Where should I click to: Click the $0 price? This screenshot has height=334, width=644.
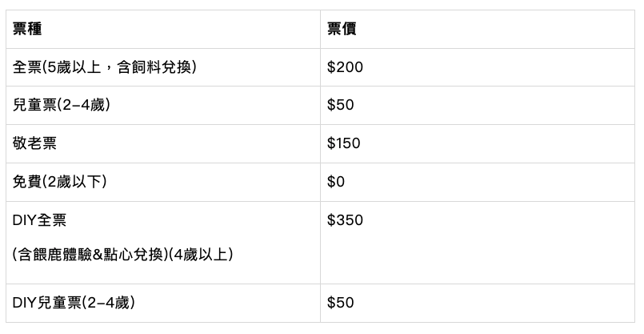pyautogui.click(x=336, y=182)
